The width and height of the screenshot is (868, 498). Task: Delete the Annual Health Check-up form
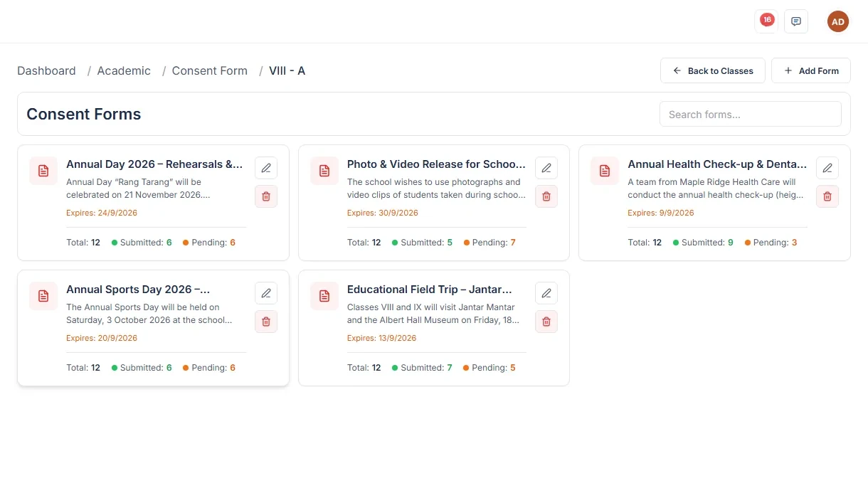coord(827,196)
